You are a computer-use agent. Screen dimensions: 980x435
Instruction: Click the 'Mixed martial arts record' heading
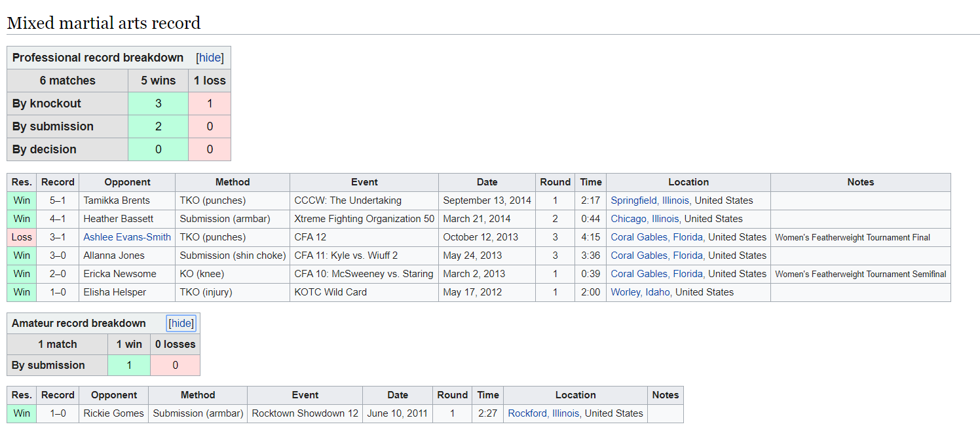(x=104, y=23)
